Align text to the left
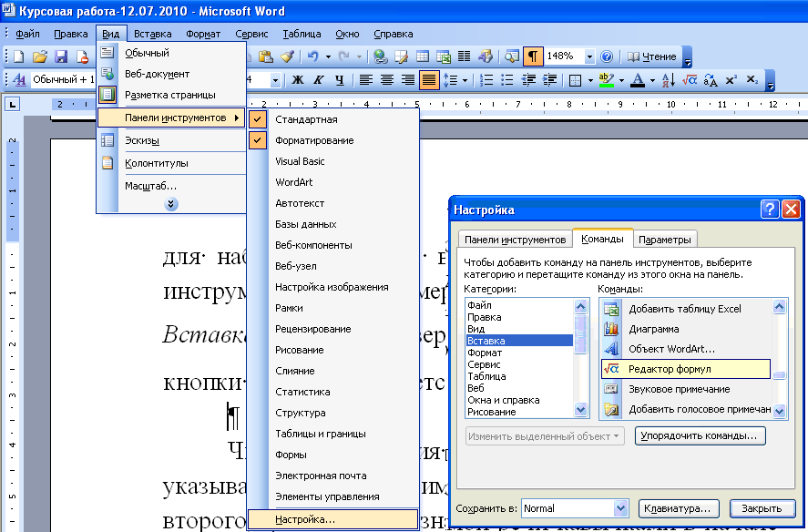808x532 pixels. coord(366,80)
